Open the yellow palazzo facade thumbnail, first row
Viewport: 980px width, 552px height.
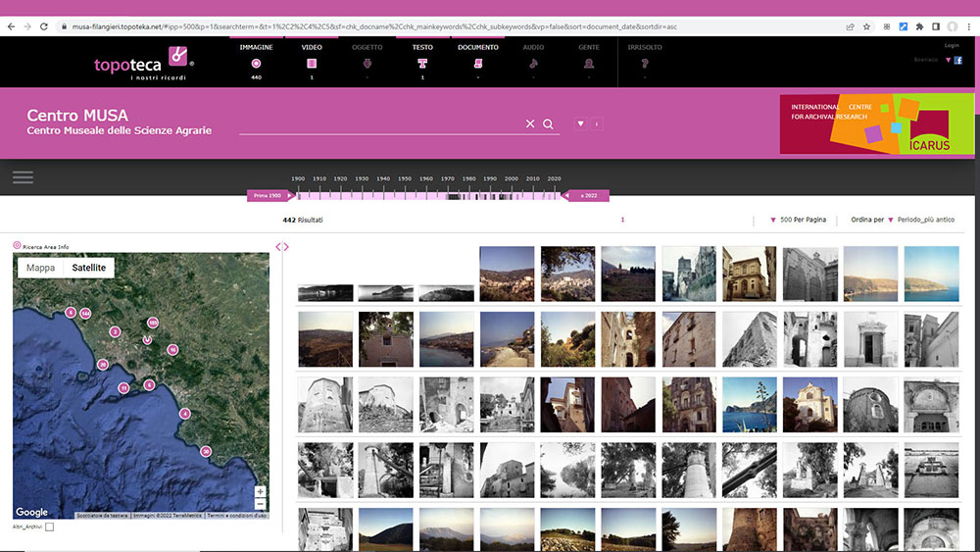(x=750, y=274)
